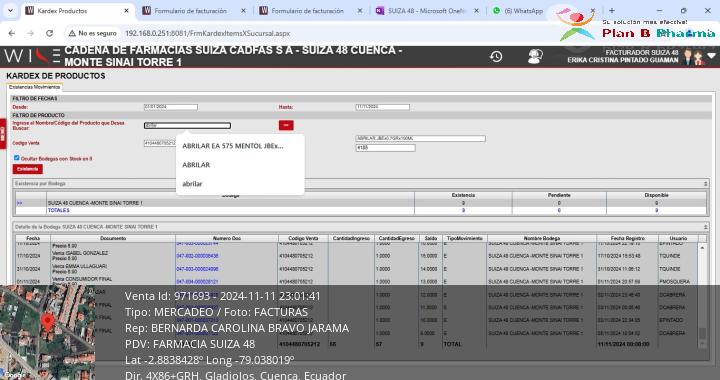
Task: Click the CantidadIngreso column header
Action: (x=351, y=239)
